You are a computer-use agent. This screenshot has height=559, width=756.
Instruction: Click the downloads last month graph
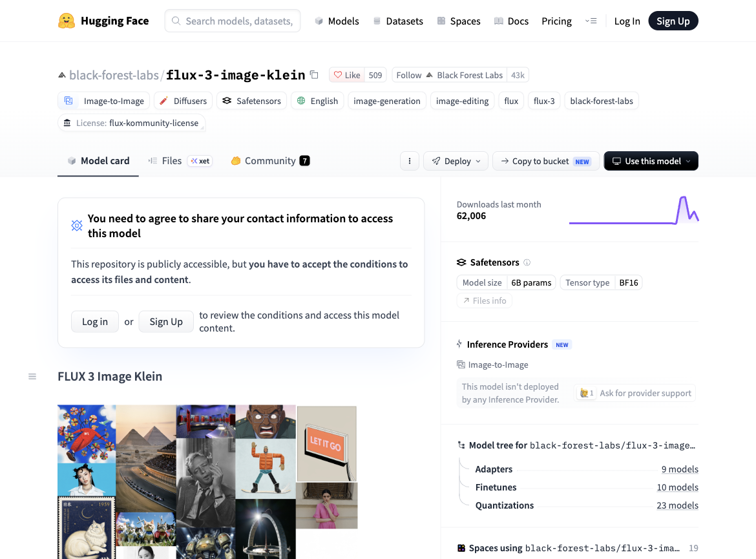click(x=633, y=210)
